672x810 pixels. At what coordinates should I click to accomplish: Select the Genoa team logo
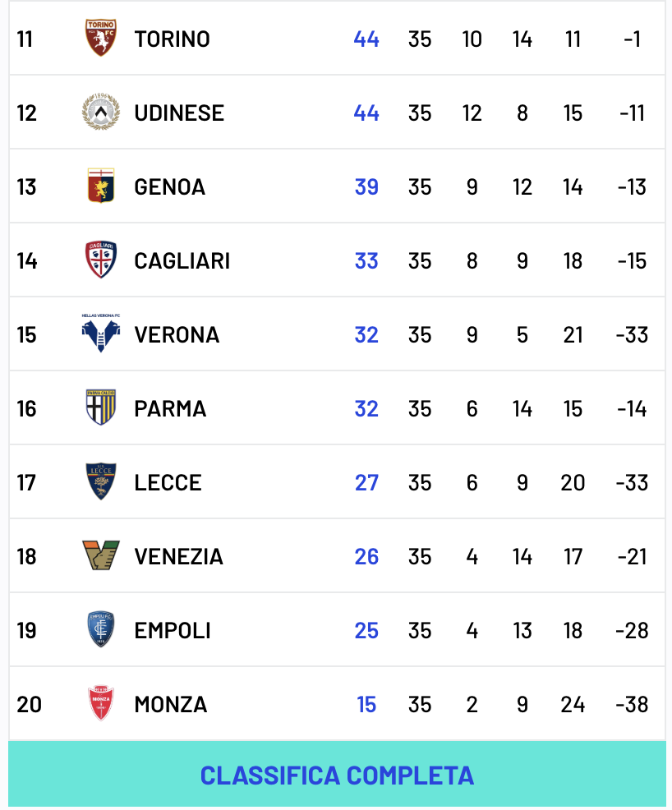click(x=101, y=186)
